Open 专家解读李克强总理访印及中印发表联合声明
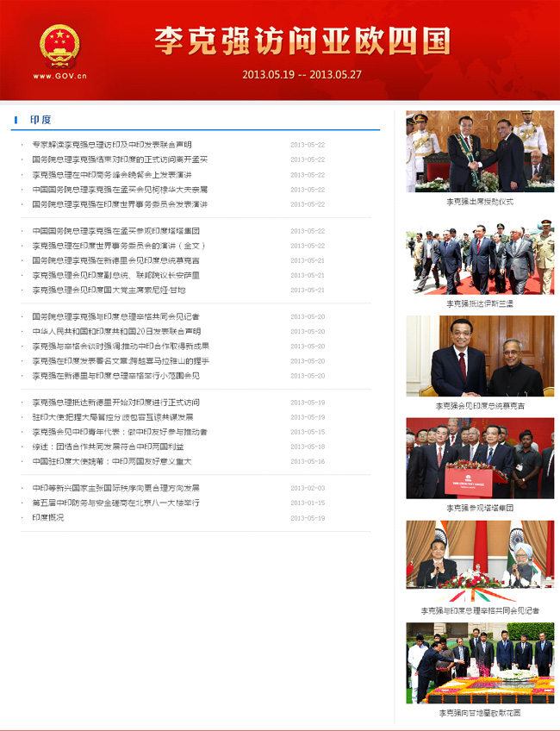This screenshot has height=731, width=560. coord(112,145)
